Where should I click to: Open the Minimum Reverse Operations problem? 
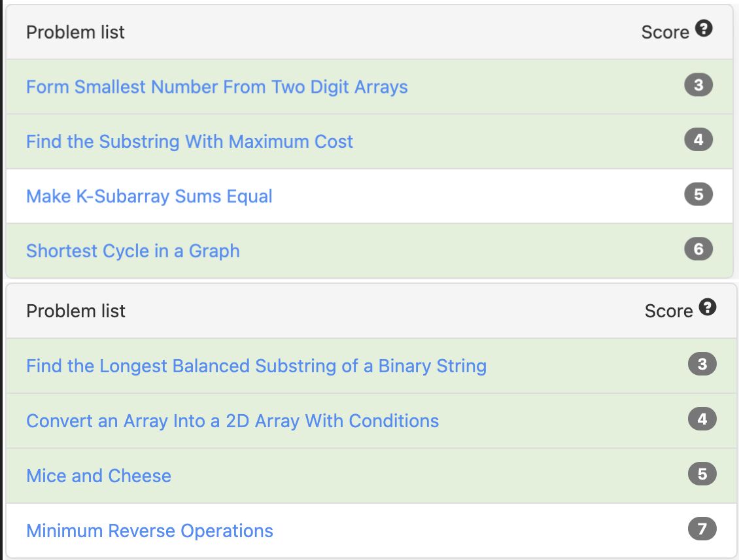tap(150, 531)
